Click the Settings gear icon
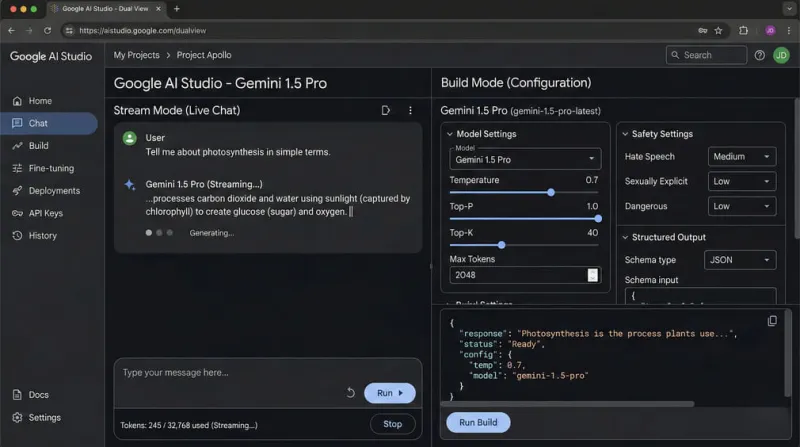 pos(17,417)
